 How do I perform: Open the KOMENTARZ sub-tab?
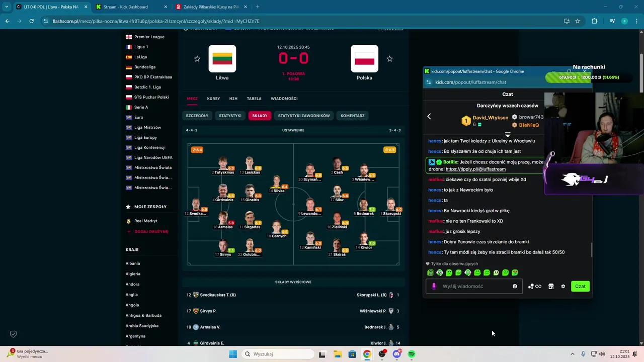coord(353,116)
